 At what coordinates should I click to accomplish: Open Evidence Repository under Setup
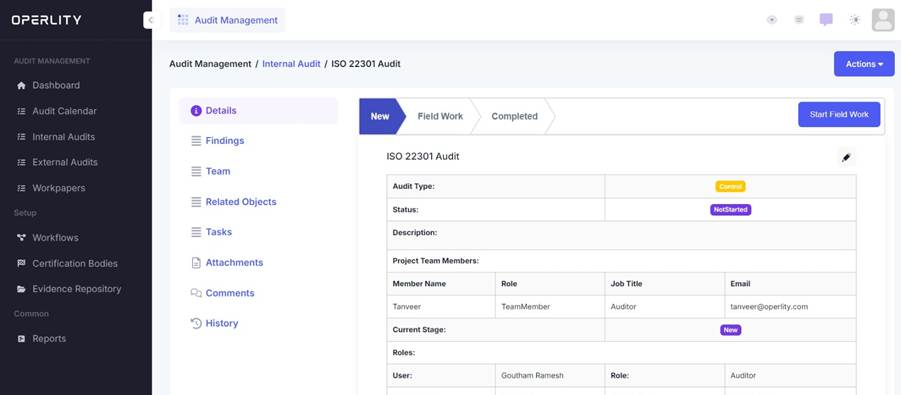click(76, 289)
